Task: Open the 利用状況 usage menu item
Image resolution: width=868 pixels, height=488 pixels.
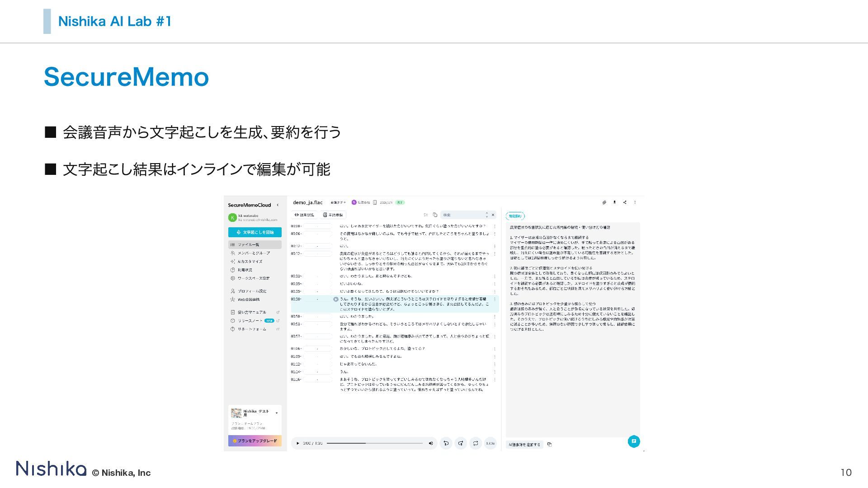Action: pyautogui.click(x=255, y=270)
